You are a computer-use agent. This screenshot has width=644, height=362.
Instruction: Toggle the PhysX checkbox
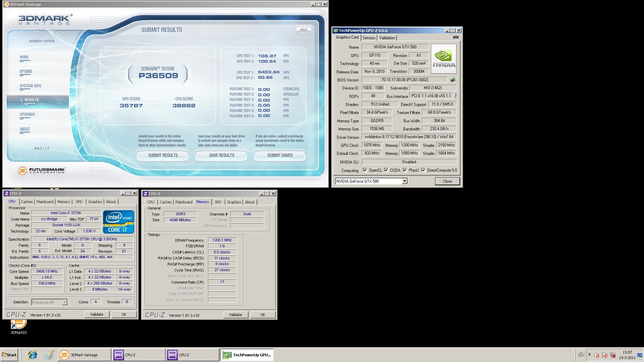click(x=405, y=170)
